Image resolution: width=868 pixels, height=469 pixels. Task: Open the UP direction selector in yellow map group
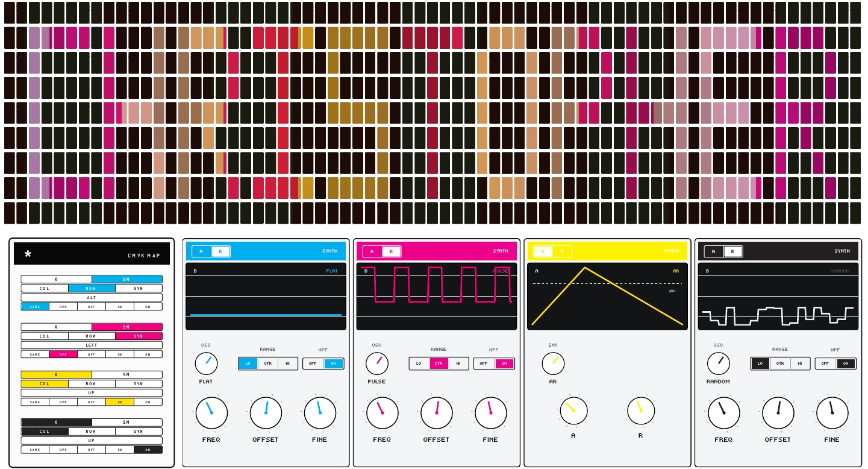[x=92, y=392]
